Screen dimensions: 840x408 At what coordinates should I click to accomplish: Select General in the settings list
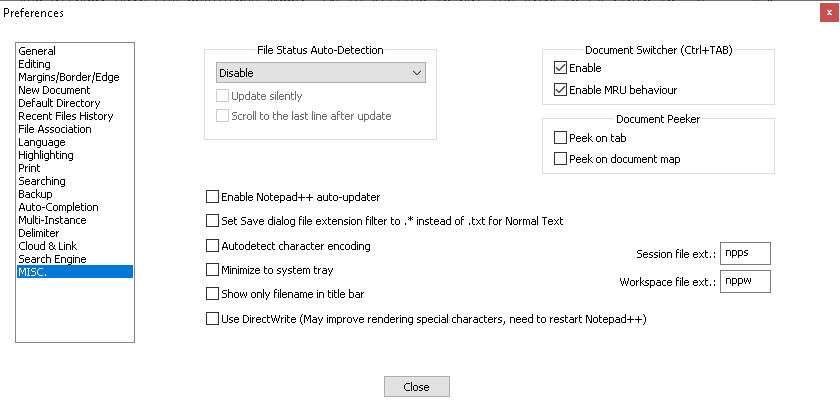[x=37, y=51]
